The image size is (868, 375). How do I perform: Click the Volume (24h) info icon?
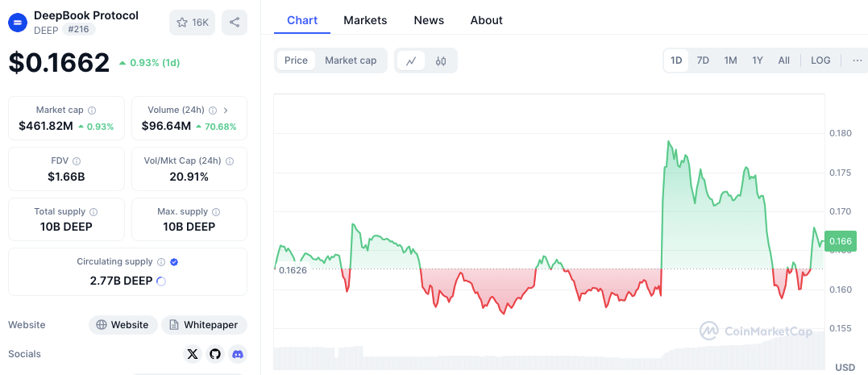pos(213,110)
